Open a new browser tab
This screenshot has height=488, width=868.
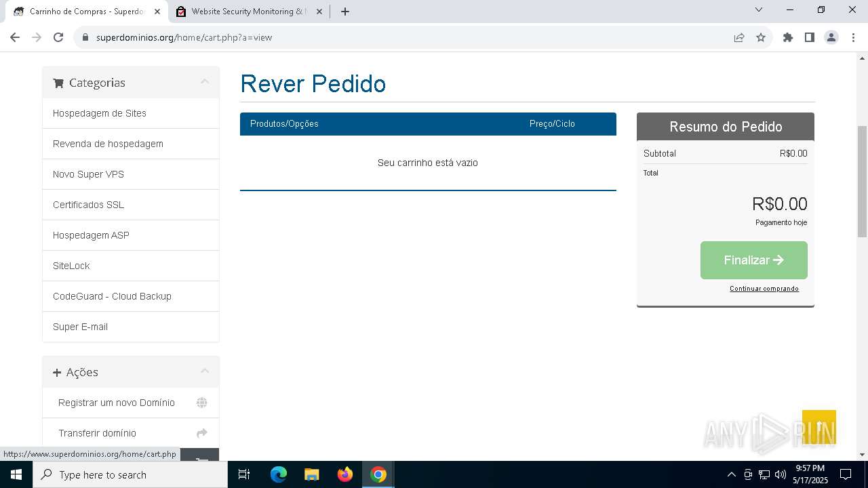tap(344, 12)
